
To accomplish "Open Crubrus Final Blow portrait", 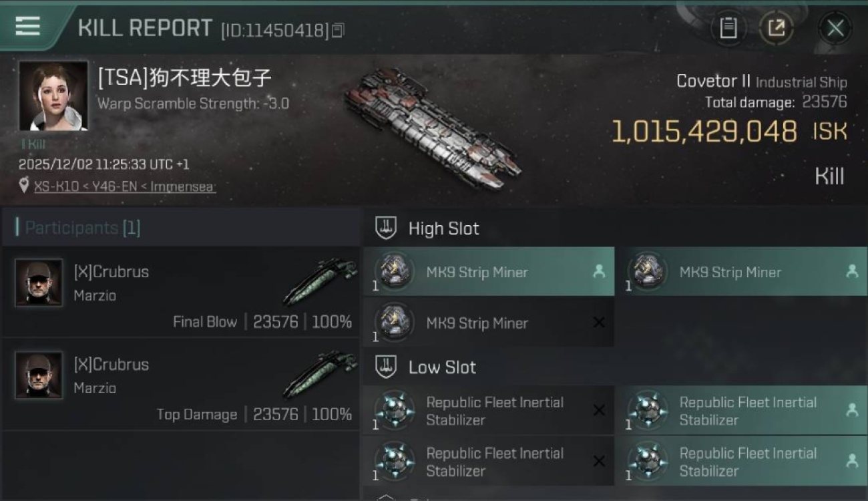I will pyautogui.click(x=39, y=283).
